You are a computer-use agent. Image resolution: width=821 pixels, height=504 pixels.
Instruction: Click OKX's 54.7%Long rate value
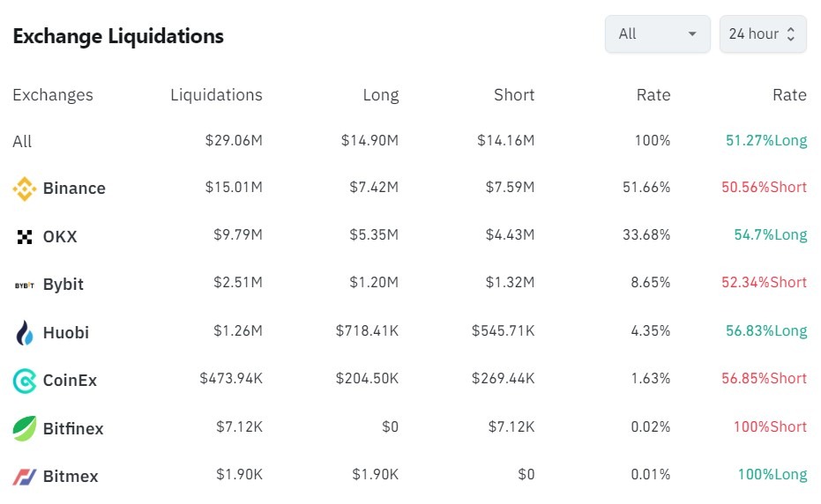pyautogui.click(x=770, y=235)
